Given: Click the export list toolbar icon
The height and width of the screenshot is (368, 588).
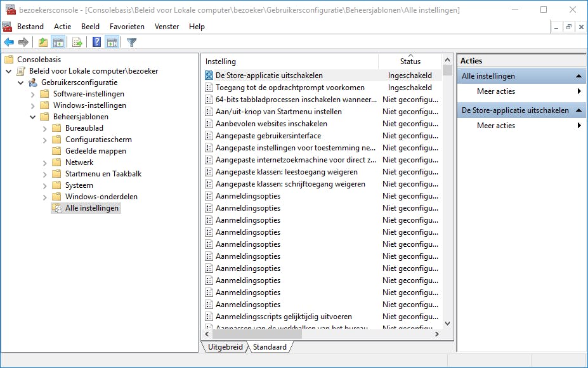Looking at the screenshot, I should (75, 42).
